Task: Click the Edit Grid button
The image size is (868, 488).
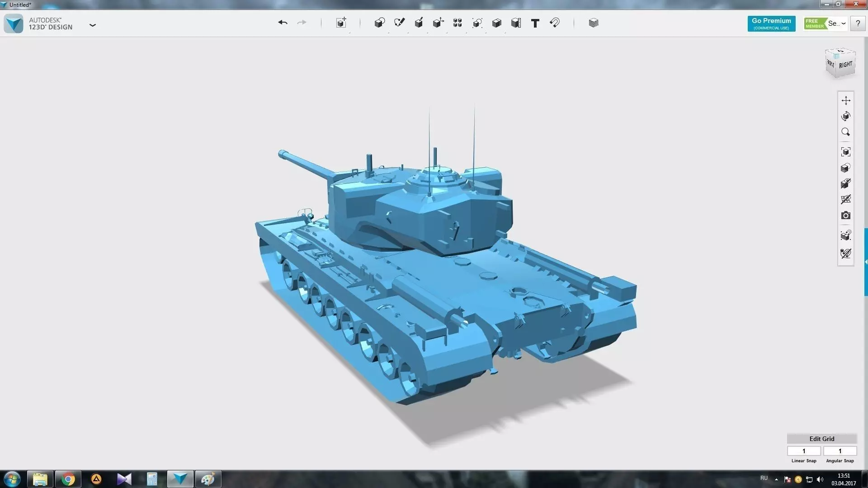Action: click(821, 439)
